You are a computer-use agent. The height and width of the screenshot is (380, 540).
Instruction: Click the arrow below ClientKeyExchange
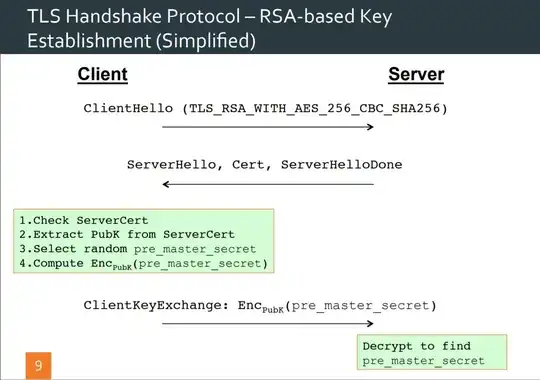click(268, 323)
